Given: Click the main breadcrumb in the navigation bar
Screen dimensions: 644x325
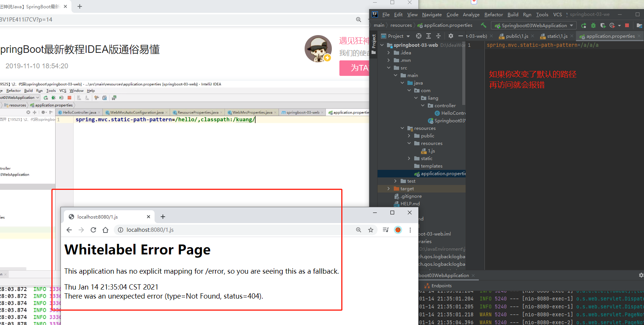Looking at the screenshot, I should tap(379, 25).
